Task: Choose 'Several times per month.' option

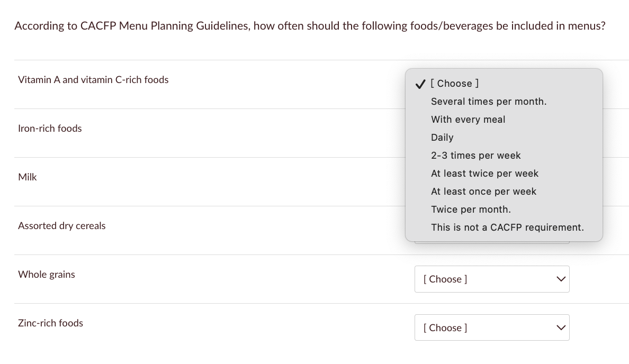Action: (488, 102)
